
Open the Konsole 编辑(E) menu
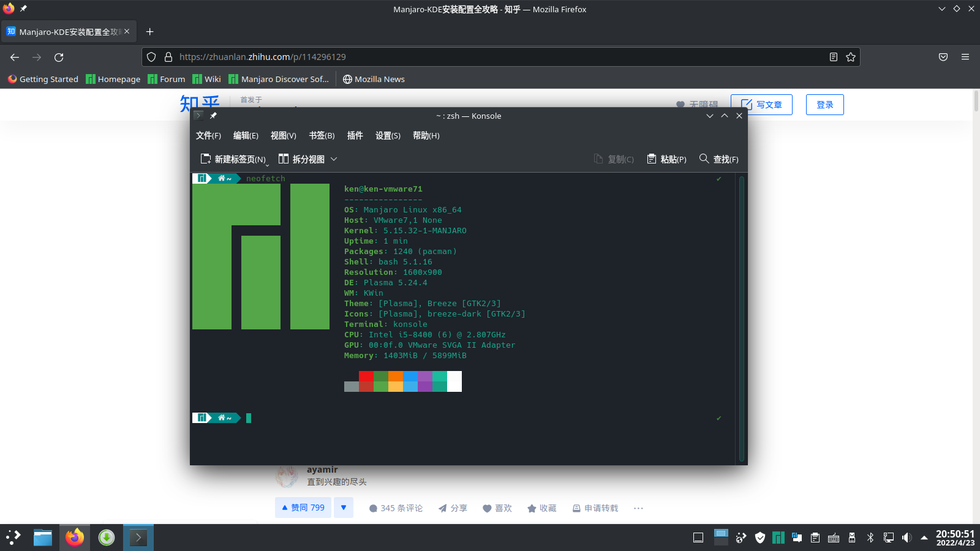pos(246,135)
